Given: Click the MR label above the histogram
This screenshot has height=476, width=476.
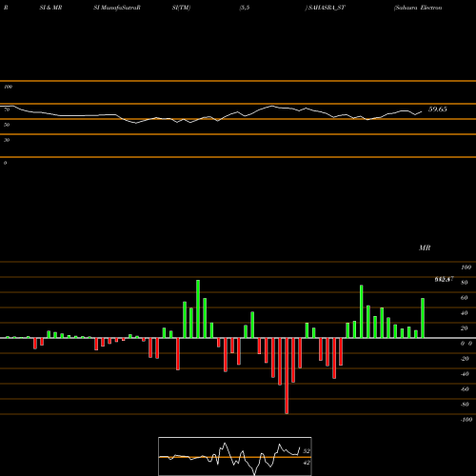Looking at the screenshot, I should pyautogui.click(x=425, y=248).
